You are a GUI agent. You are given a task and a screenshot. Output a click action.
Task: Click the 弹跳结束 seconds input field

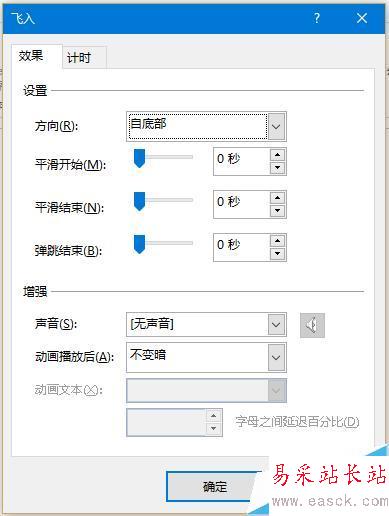pyautogui.click(x=242, y=248)
